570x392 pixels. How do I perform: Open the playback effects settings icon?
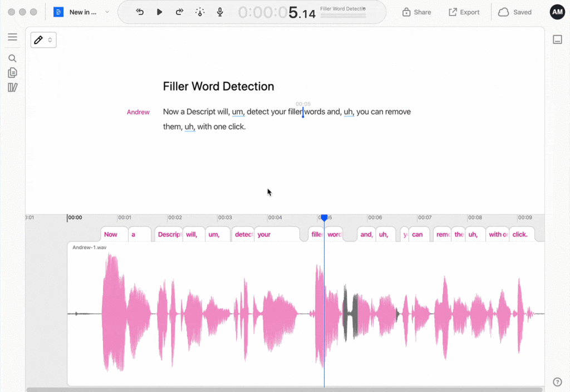200,12
